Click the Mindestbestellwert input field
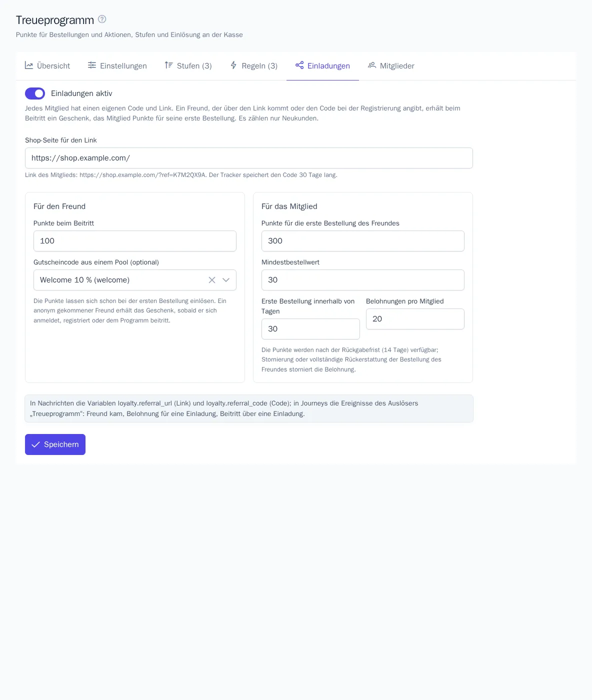 click(363, 280)
